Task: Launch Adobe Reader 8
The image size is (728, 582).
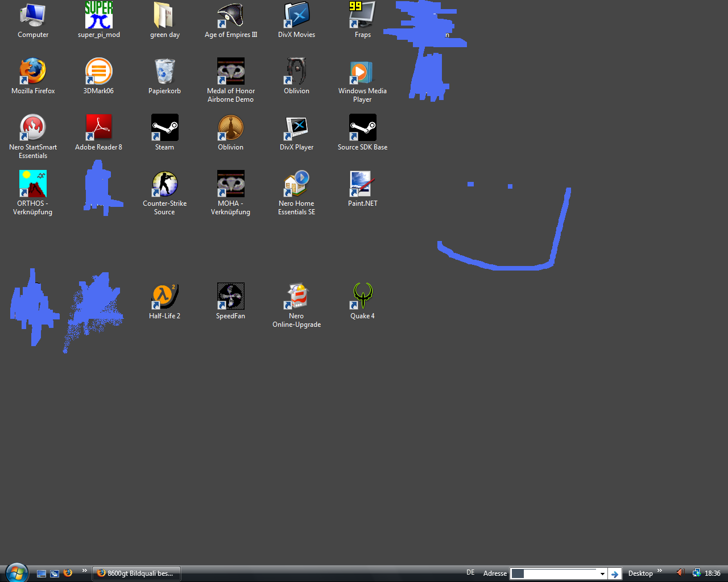Action: (x=99, y=132)
